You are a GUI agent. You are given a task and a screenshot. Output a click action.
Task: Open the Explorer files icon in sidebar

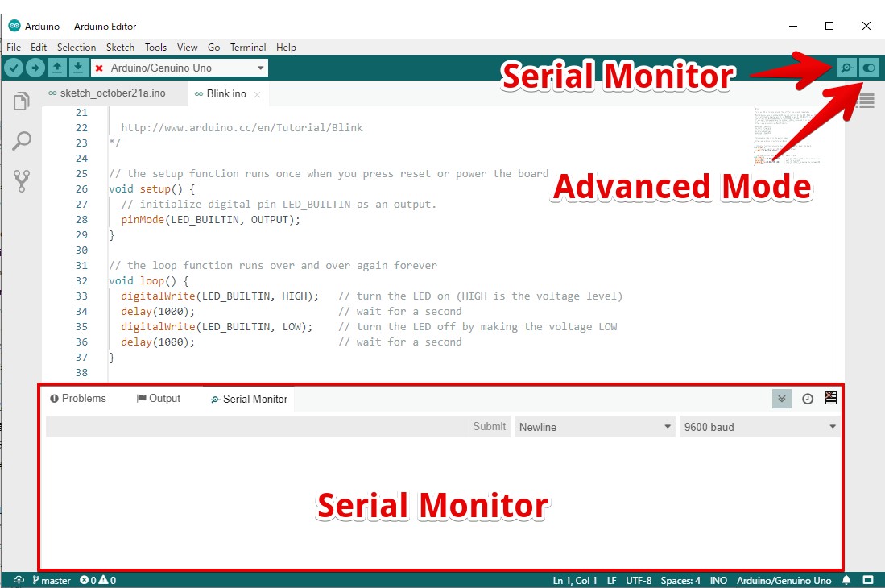tap(22, 101)
